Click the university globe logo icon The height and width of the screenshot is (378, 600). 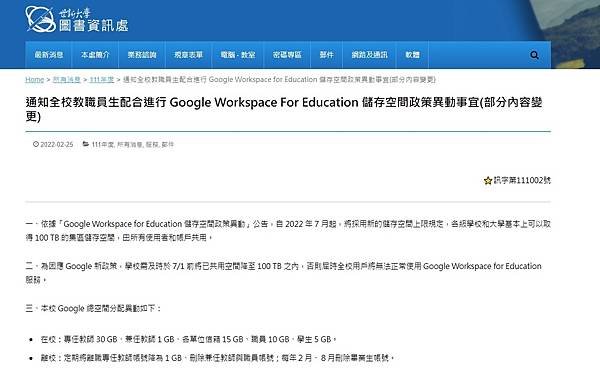(x=41, y=19)
